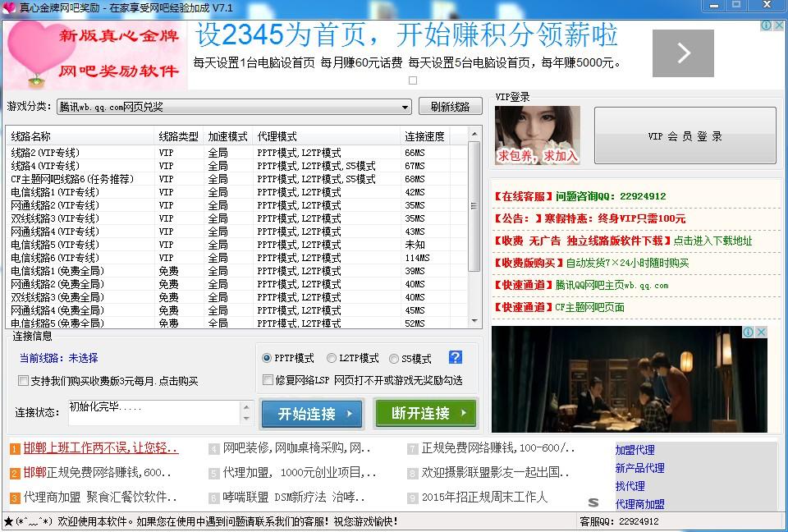
Task: Click the VIP girl avatar image
Action: [x=537, y=135]
